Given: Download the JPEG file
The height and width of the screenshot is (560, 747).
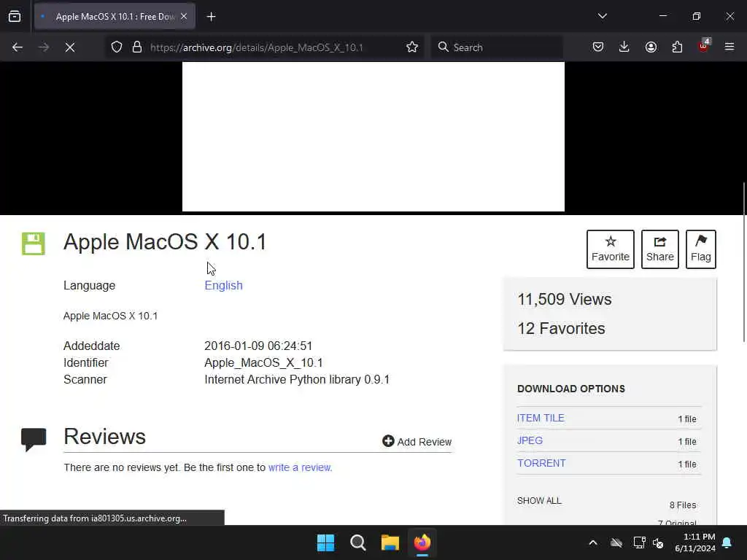Looking at the screenshot, I should (530, 440).
